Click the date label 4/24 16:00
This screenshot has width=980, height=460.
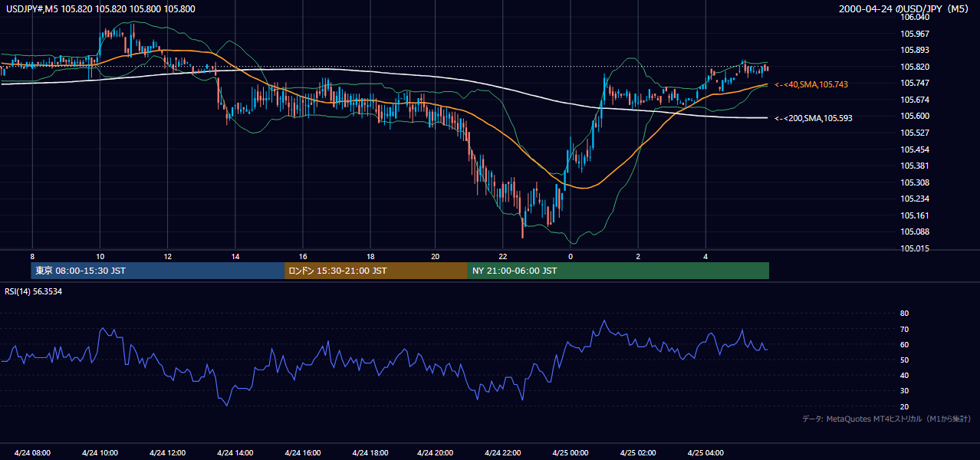pos(302,452)
